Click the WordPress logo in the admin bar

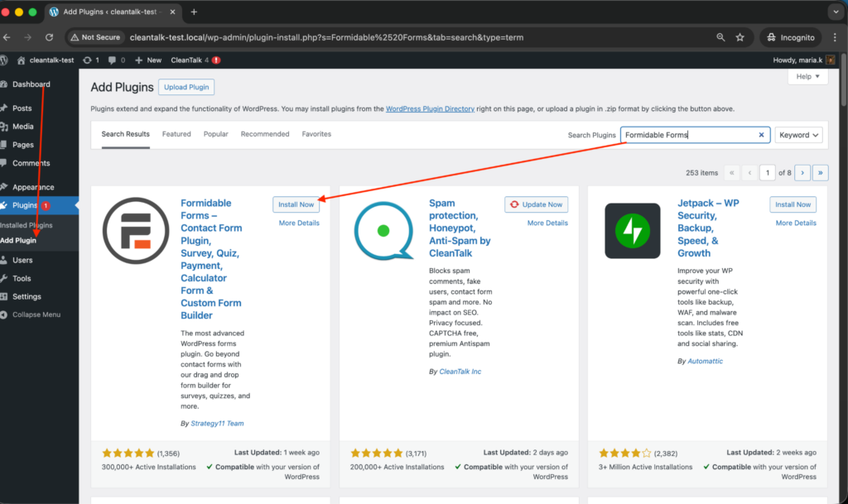(6, 60)
